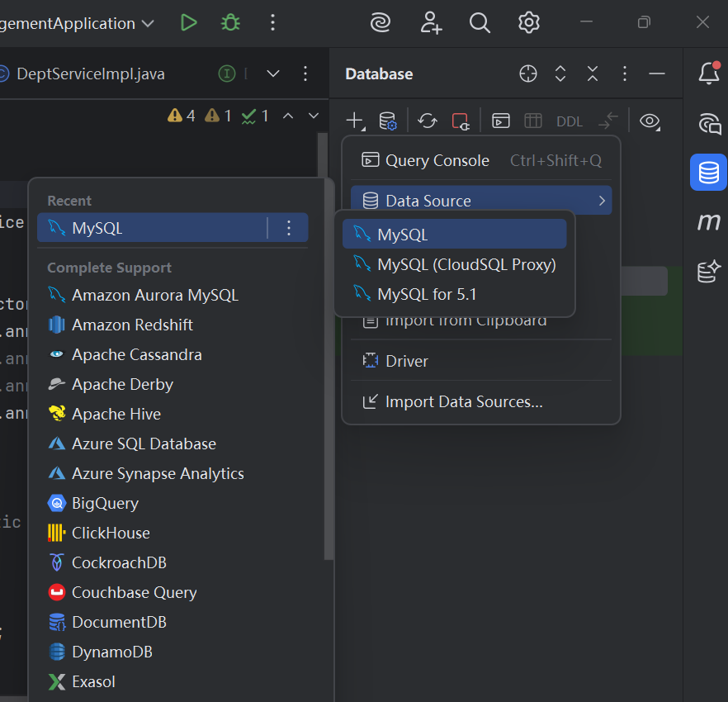This screenshot has width=728, height=702.
Task: Open the AI database sparkle sidebar icon
Action: 708,272
